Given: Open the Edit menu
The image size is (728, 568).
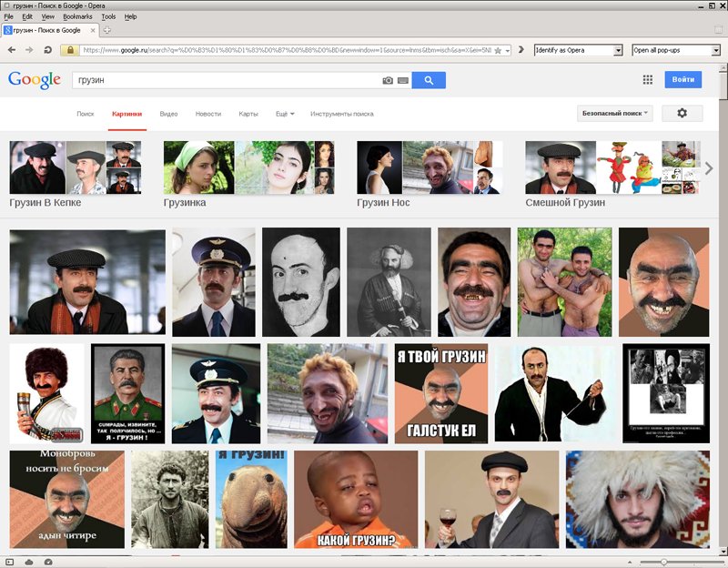Looking at the screenshot, I should (27, 16).
